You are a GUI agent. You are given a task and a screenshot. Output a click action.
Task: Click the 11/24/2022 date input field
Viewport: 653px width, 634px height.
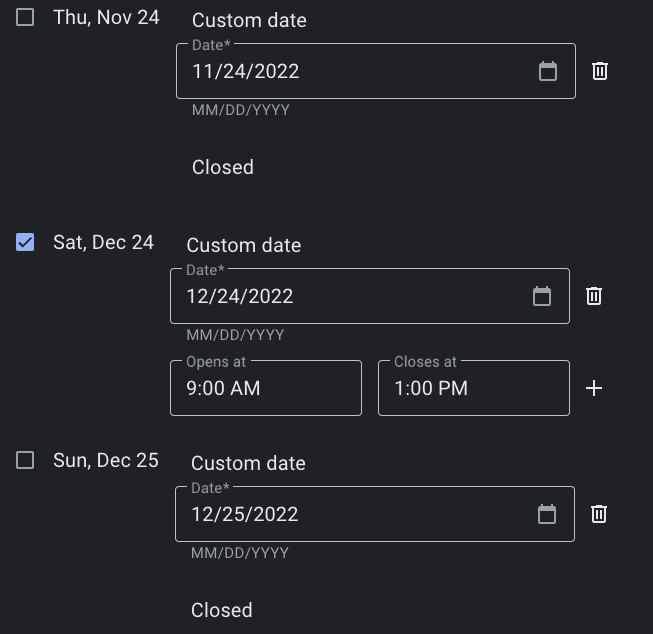pyautogui.click(x=350, y=71)
